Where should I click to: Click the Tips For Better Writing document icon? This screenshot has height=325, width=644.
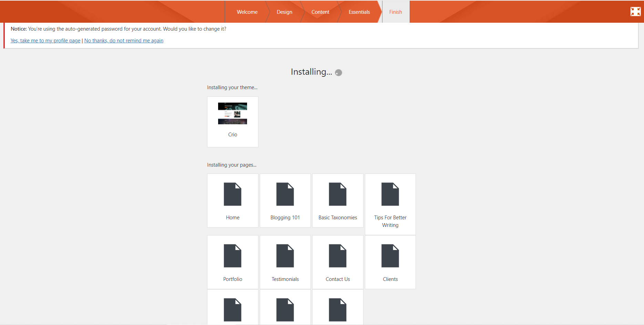point(390,194)
